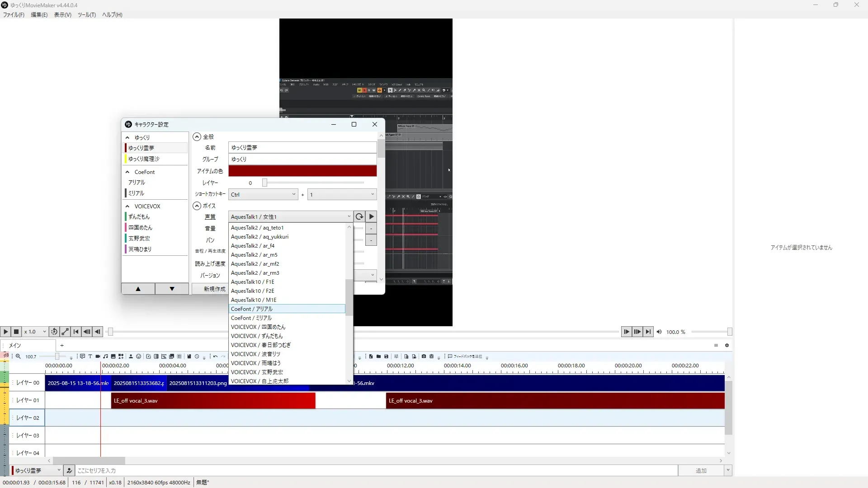
Task: Click the voice list reload icon
Action: pos(359,216)
